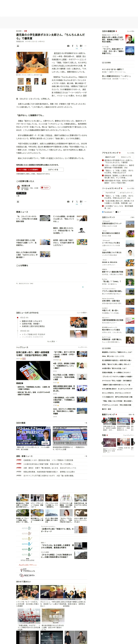Click the author name 宮田富士男
This screenshot has width=138, height=644.
click(x=26, y=186)
